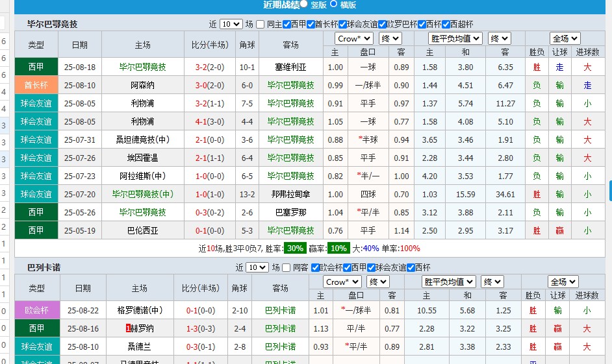Open the 全场 dropdown in 巴列卡诺 table
The width and height of the screenshot is (612, 364).
tap(563, 282)
